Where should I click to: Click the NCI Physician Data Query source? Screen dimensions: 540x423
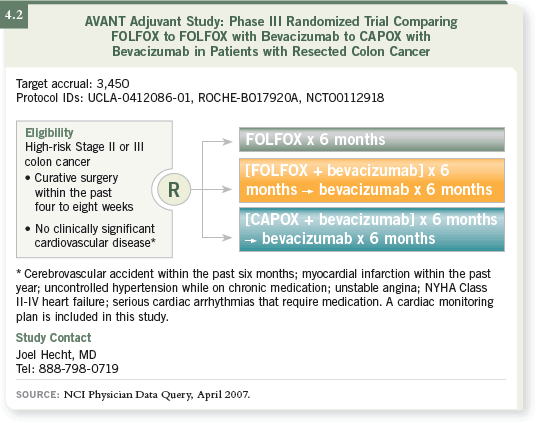(x=157, y=394)
